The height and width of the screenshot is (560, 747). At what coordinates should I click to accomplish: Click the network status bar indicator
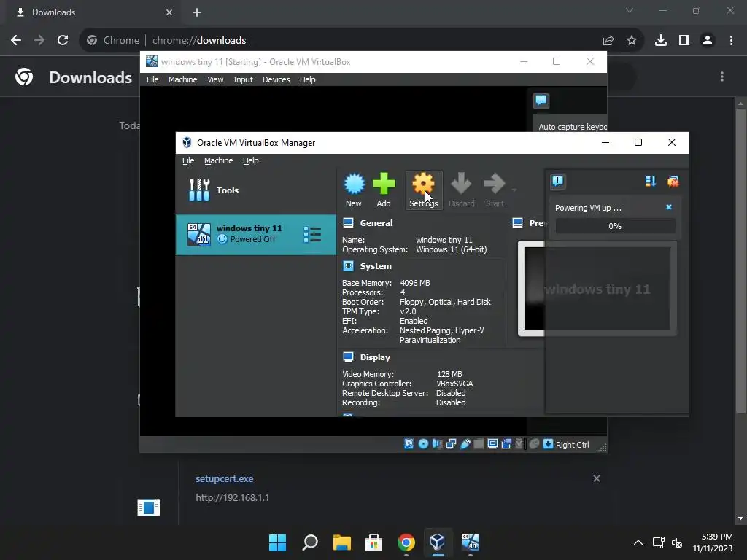(451, 444)
